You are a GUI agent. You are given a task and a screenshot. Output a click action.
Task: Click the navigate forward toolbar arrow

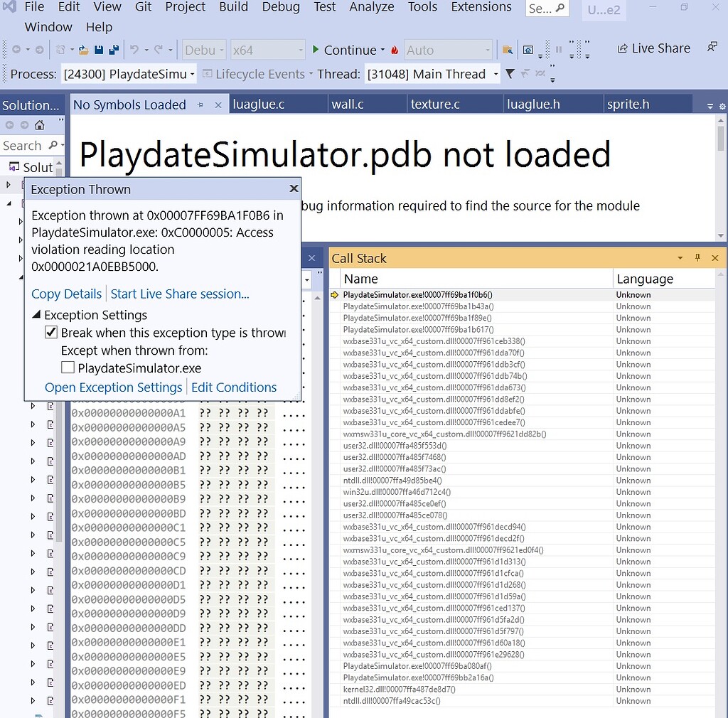point(40,50)
